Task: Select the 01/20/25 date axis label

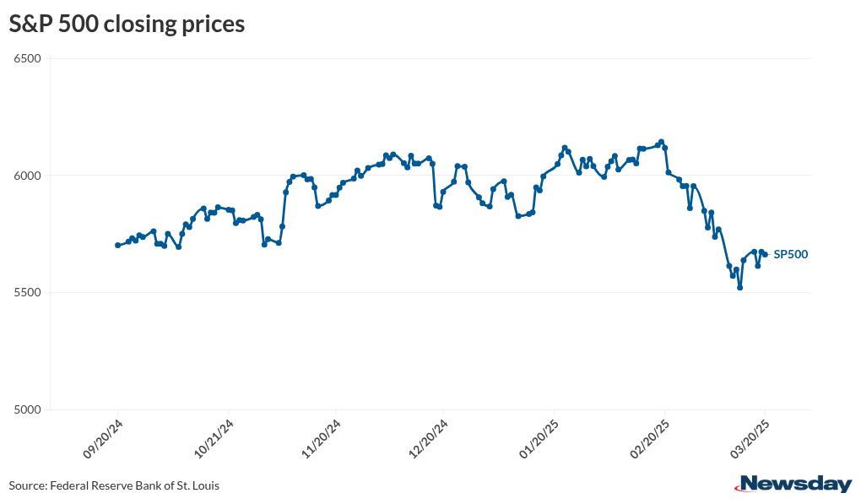Action: (x=540, y=439)
